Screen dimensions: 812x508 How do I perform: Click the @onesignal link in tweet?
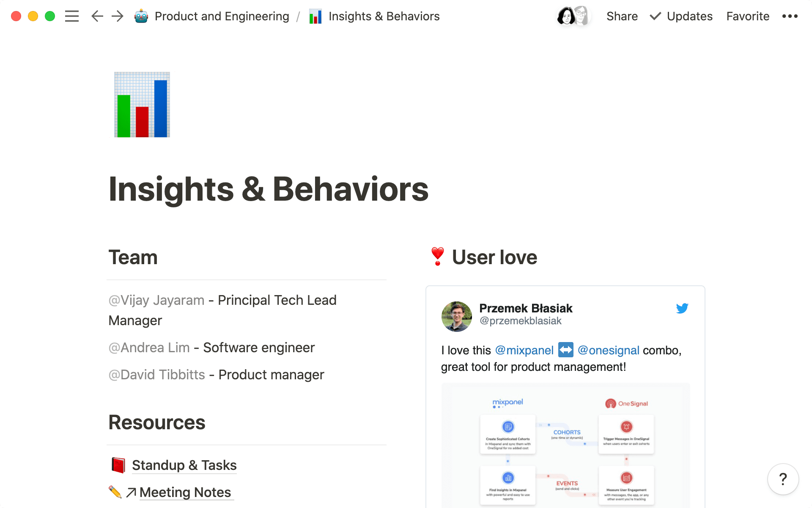point(608,350)
